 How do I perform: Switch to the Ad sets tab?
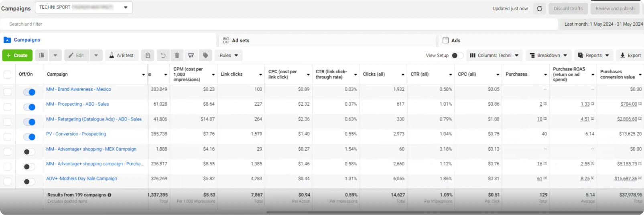click(240, 40)
